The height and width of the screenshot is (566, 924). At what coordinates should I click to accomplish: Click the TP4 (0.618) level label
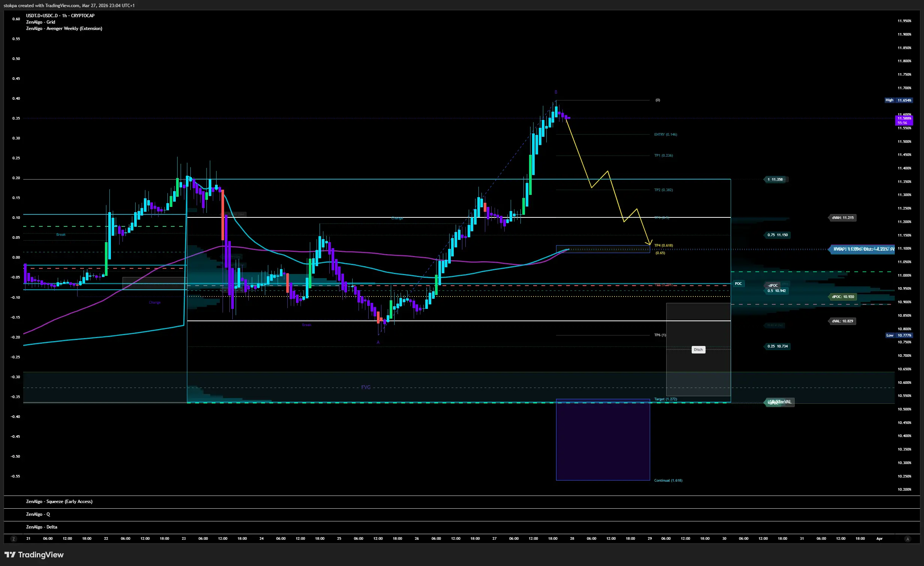[663, 245]
